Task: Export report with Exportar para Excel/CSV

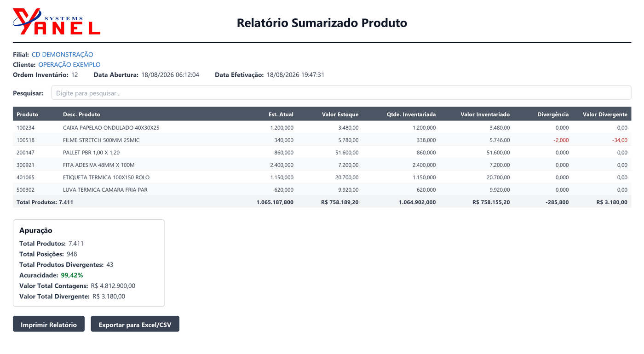Action: click(x=135, y=324)
